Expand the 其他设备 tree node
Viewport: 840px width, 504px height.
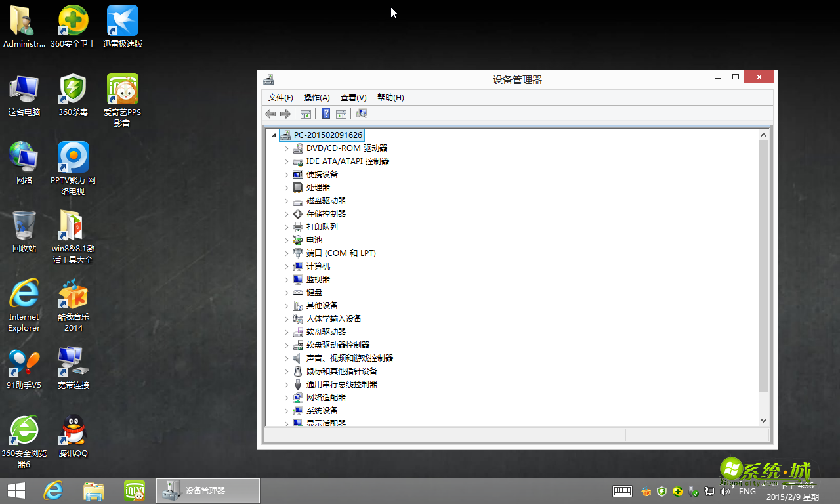[x=287, y=305]
